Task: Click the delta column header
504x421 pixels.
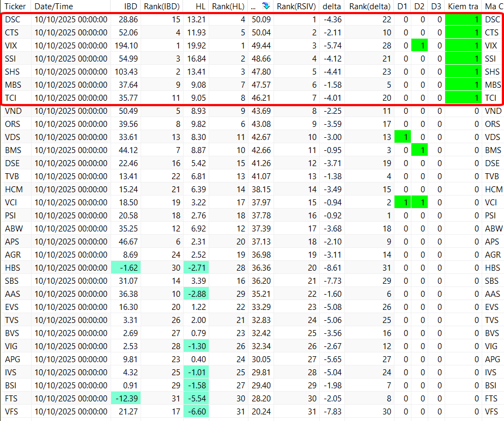Action: tap(332, 7)
